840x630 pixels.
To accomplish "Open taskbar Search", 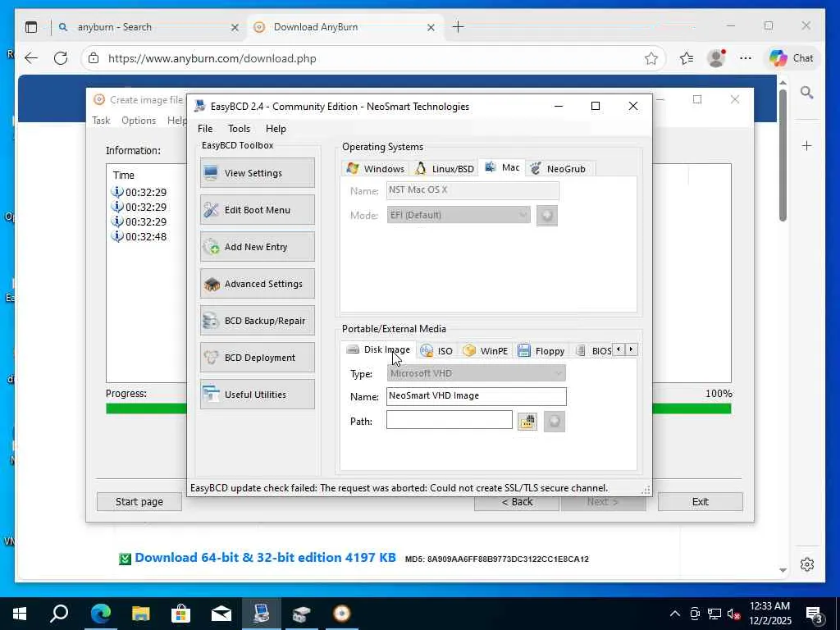I will tap(59, 614).
